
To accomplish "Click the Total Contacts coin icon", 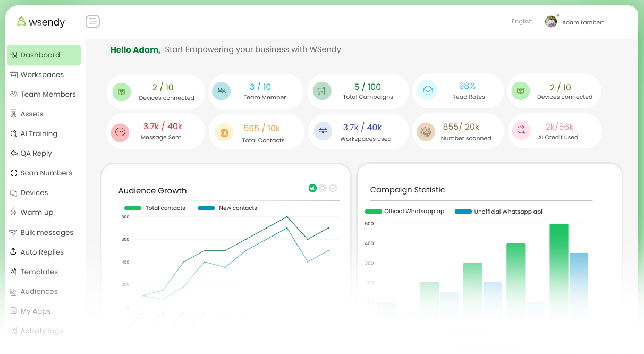I will coord(224,133).
